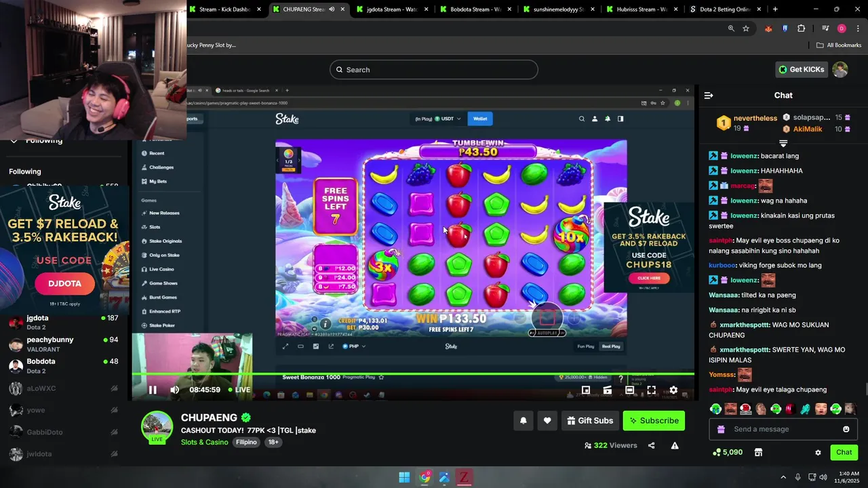Click the 18+ tag

click(273, 442)
